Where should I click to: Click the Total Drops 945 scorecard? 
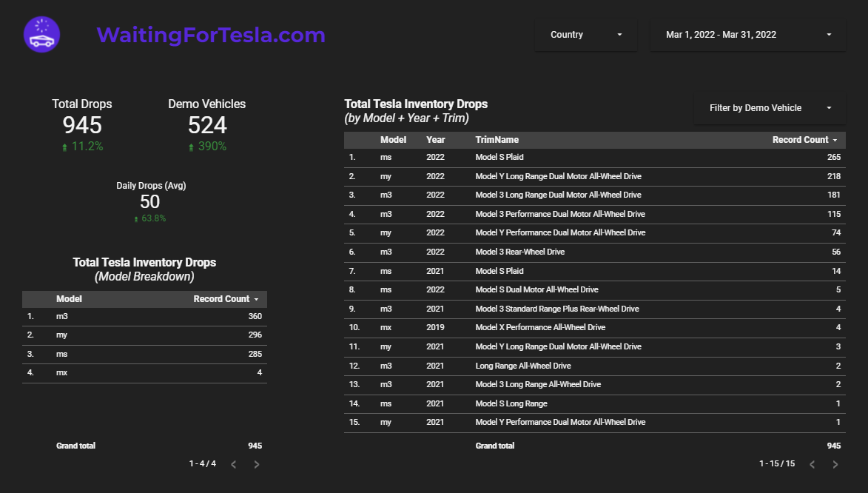click(82, 124)
